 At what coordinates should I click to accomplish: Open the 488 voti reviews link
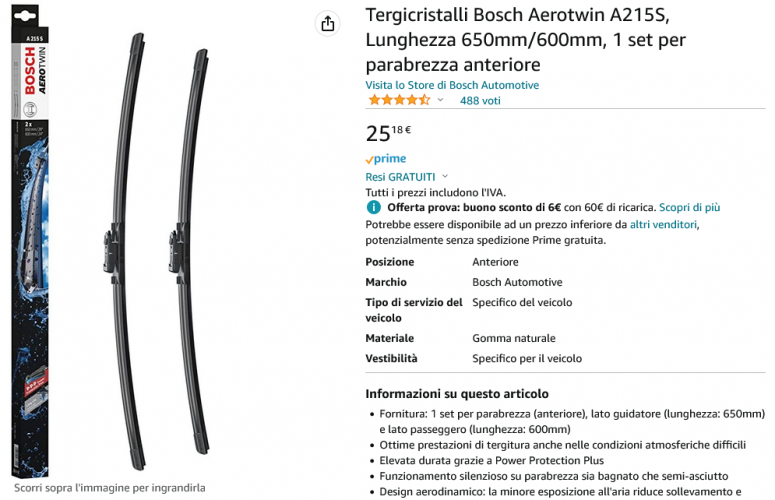480,101
